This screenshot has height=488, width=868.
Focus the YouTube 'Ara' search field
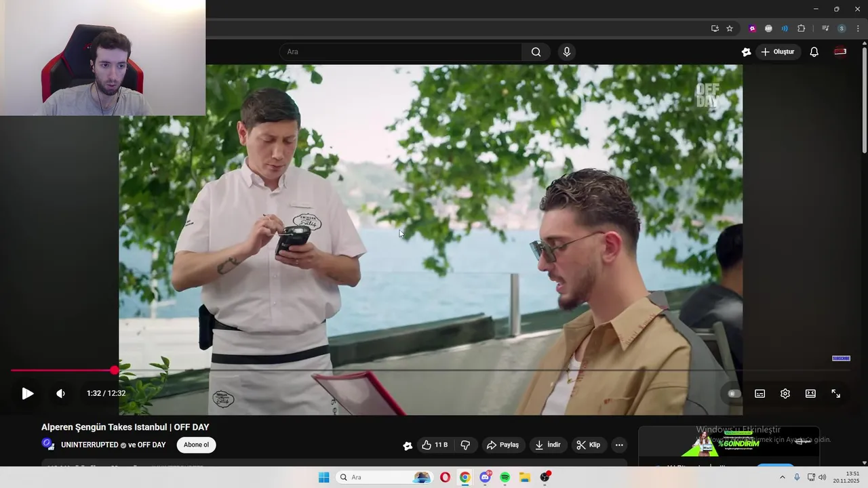coord(401,52)
